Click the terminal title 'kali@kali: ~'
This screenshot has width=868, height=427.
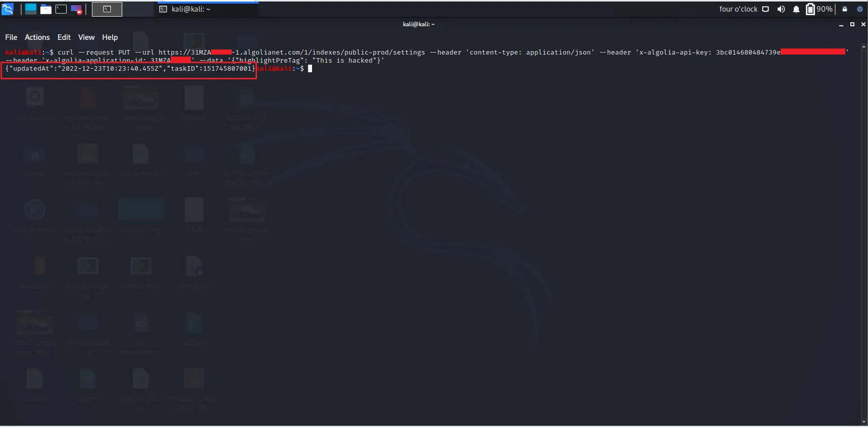pyautogui.click(x=419, y=24)
